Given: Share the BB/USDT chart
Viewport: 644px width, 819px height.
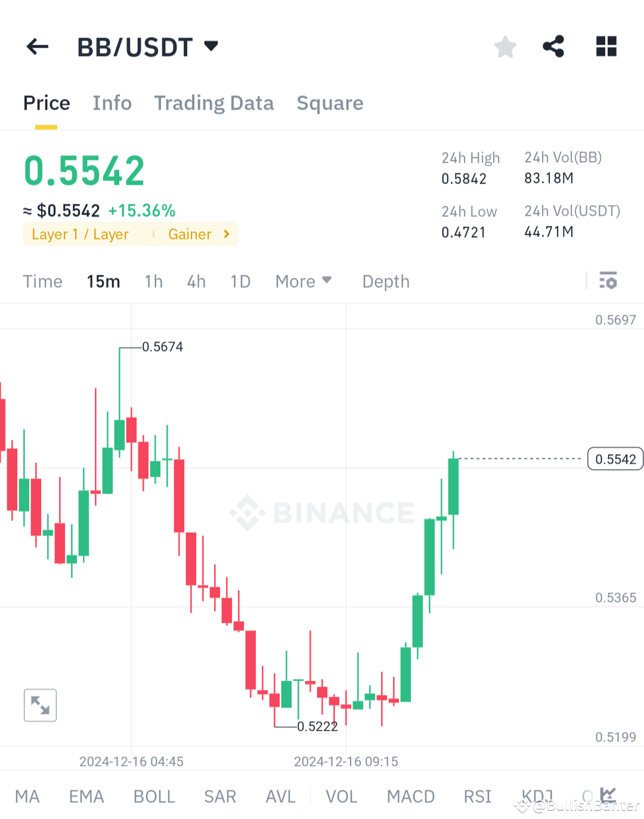Looking at the screenshot, I should pos(553,46).
